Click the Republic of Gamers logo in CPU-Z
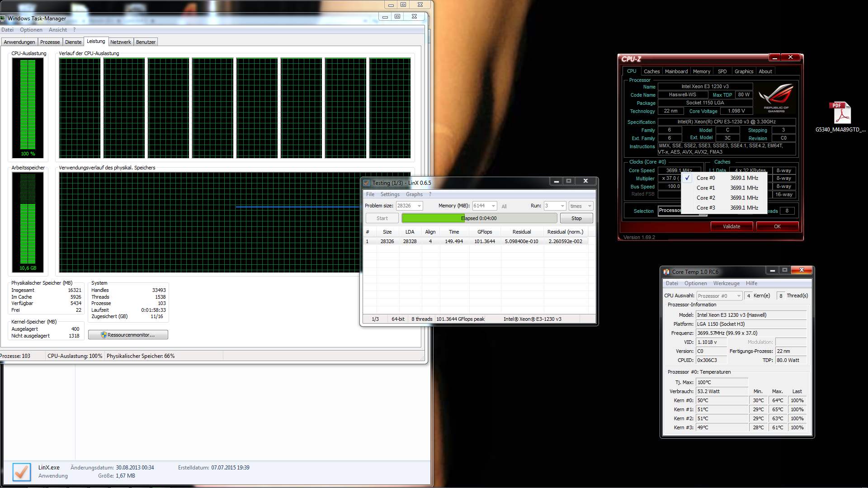Screen dimensions: 868x488 (776, 98)
